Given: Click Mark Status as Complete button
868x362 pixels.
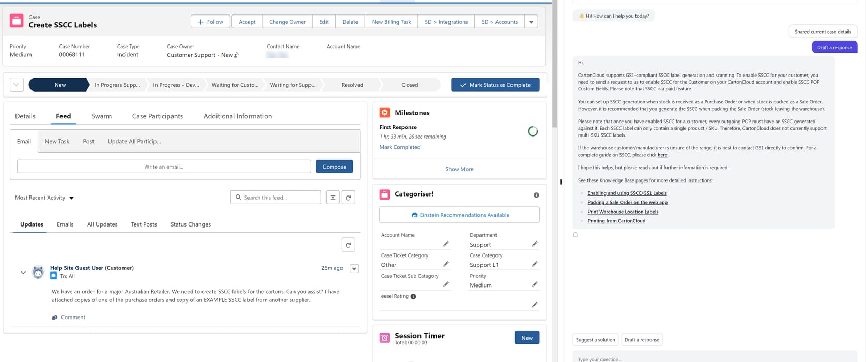Looking at the screenshot, I should (x=495, y=85).
